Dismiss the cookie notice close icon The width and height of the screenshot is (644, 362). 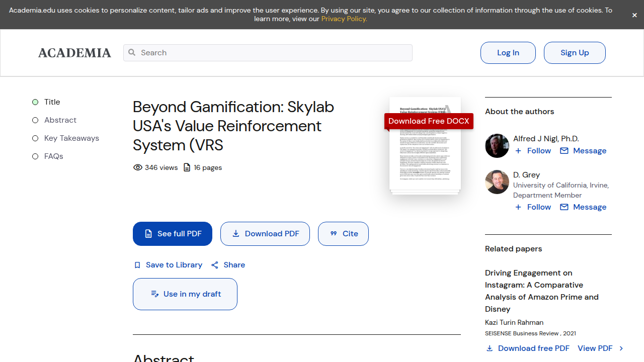click(x=634, y=15)
